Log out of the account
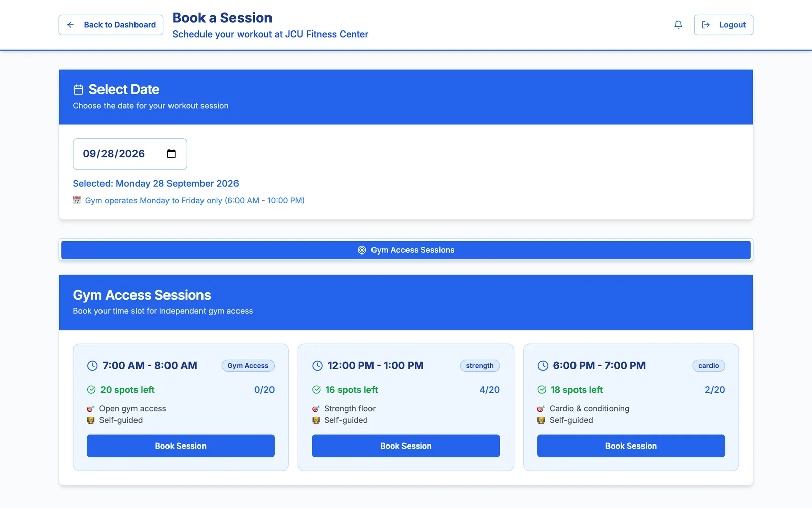 (x=723, y=25)
